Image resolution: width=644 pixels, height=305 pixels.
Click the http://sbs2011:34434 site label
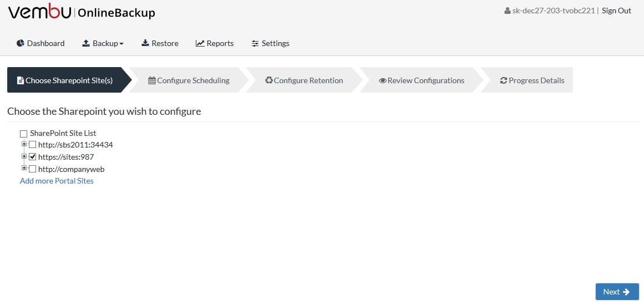(75, 145)
